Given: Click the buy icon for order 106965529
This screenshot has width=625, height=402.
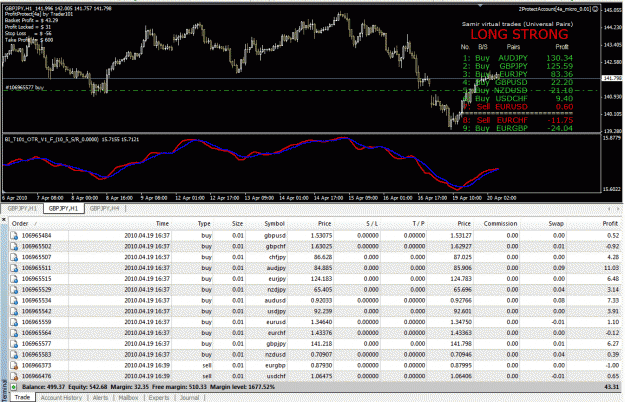Looking at the screenshot, I should pyautogui.click(x=14, y=290).
